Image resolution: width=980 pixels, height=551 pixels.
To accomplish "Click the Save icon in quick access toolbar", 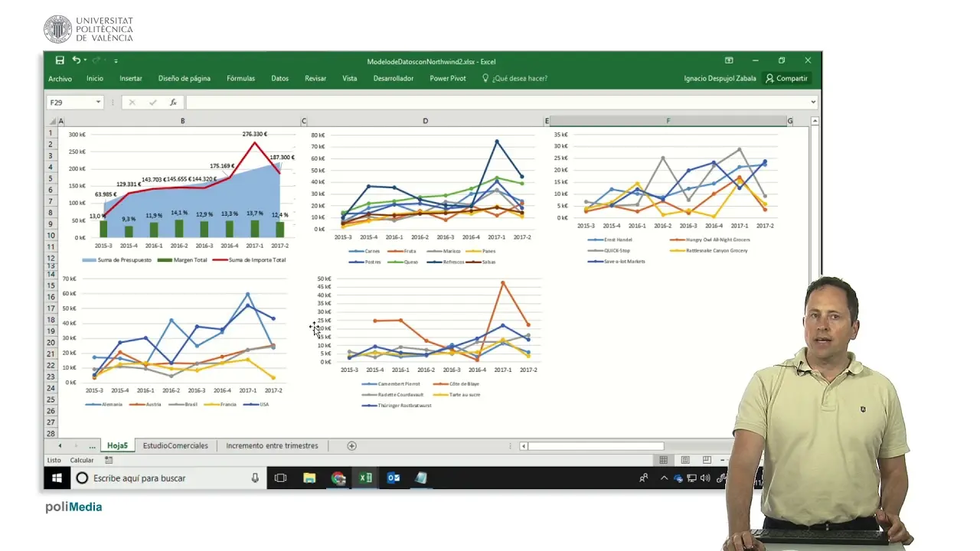I will click(60, 60).
